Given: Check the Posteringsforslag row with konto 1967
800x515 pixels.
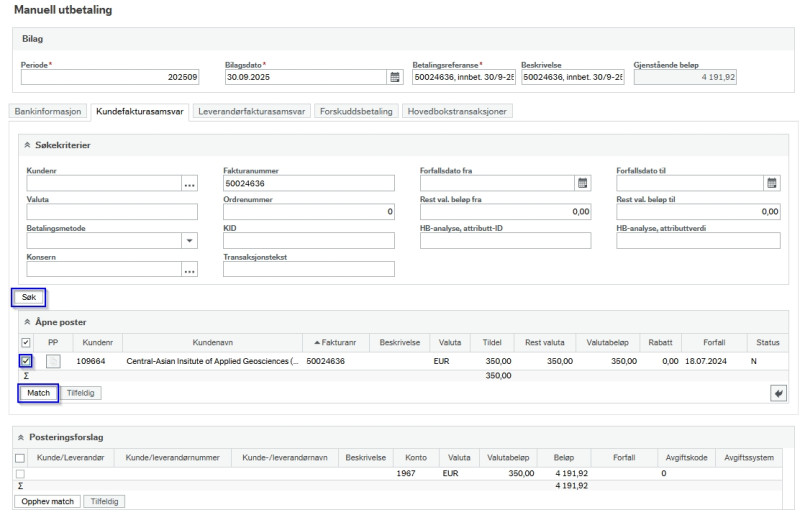Looking at the screenshot, I should [x=20, y=474].
